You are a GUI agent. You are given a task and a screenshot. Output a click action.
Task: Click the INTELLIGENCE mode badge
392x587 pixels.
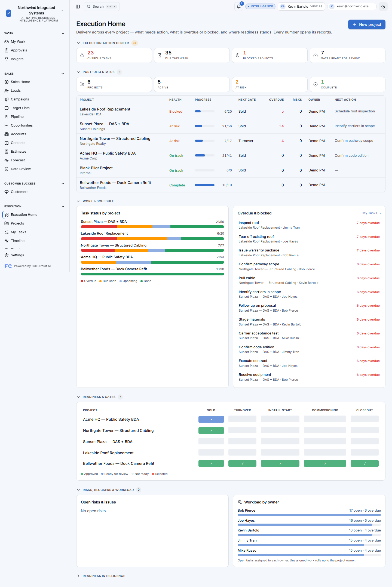(260, 7)
